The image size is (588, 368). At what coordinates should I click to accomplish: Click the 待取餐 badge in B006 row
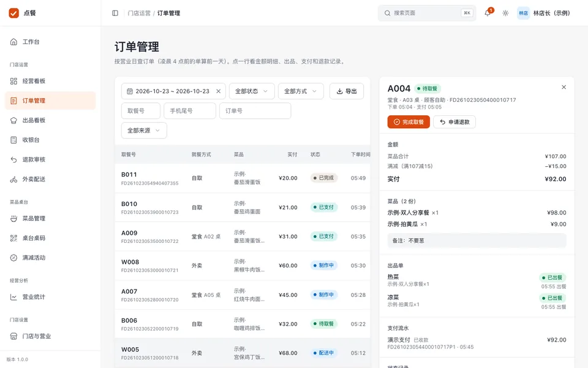323,324
